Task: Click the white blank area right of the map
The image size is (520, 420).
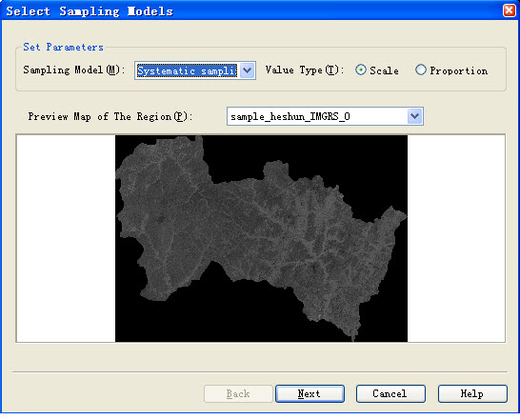Action: 456,238
